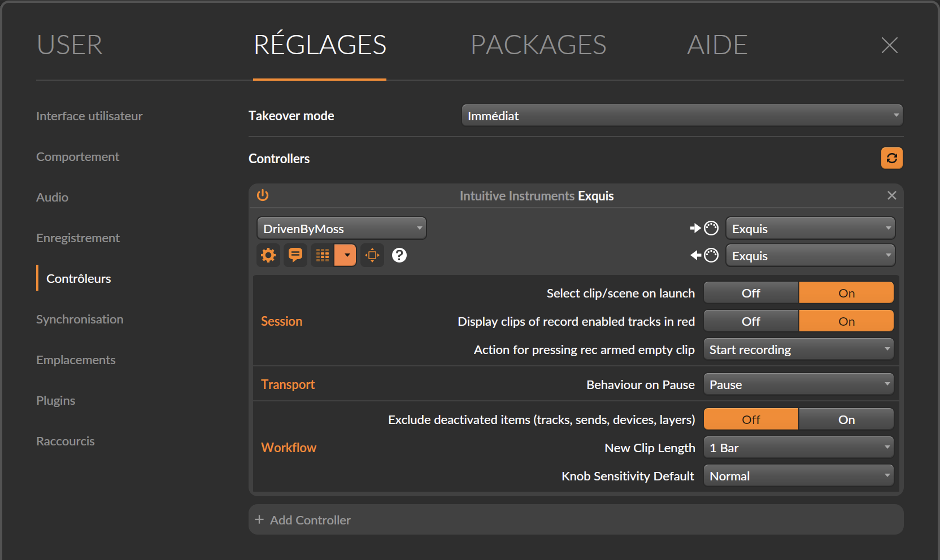This screenshot has height=560, width=940.
Task: Switch to the PACKAGES tab
Action: 538,45
